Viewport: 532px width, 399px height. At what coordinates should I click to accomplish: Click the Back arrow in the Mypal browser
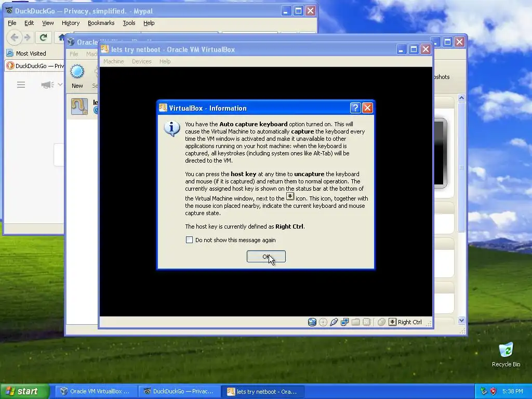[14, 37]
